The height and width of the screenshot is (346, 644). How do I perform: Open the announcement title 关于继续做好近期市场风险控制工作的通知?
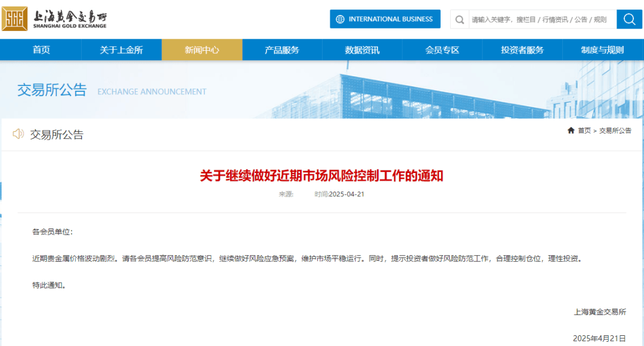click(x=322, y=177)
